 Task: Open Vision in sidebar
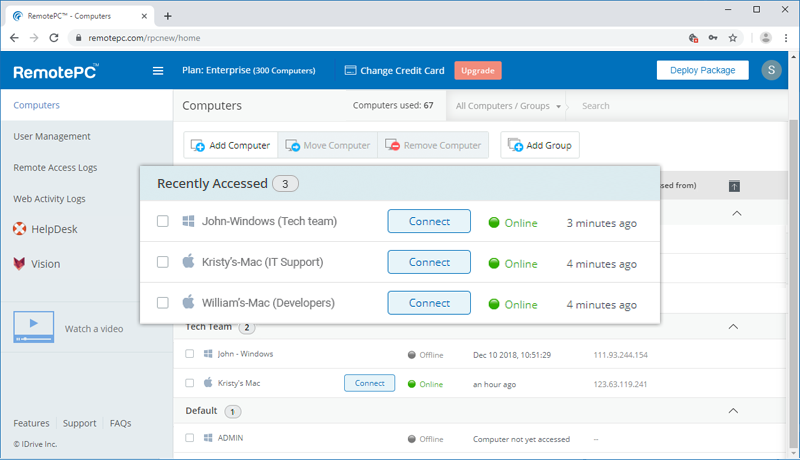point(45,264)
